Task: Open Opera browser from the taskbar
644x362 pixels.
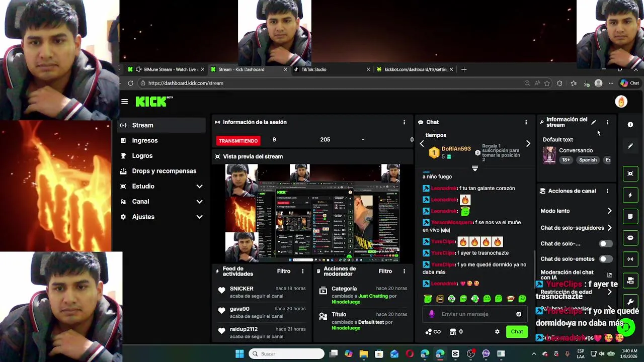Action: pyautogui.click(x=410, y=354)
